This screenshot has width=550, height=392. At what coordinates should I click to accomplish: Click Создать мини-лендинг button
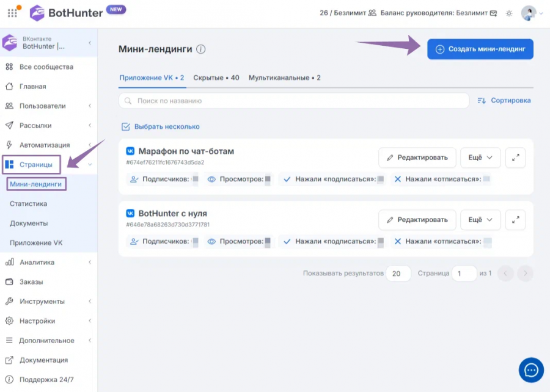(480, 49)
